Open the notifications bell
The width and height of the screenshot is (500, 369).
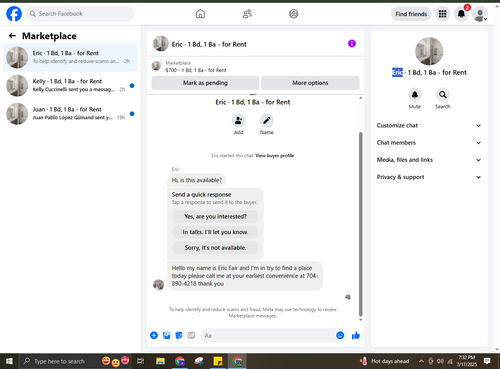(461, 14)
